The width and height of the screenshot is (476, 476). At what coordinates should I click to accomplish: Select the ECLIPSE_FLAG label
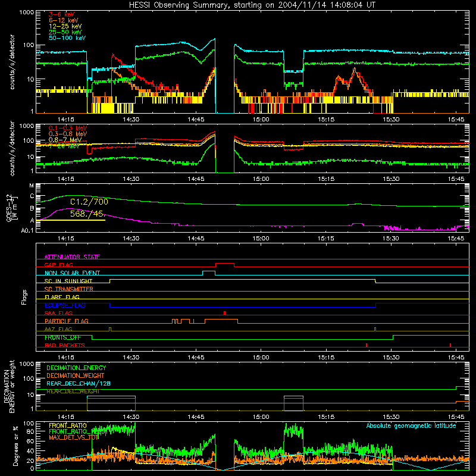tap(65, 305)
